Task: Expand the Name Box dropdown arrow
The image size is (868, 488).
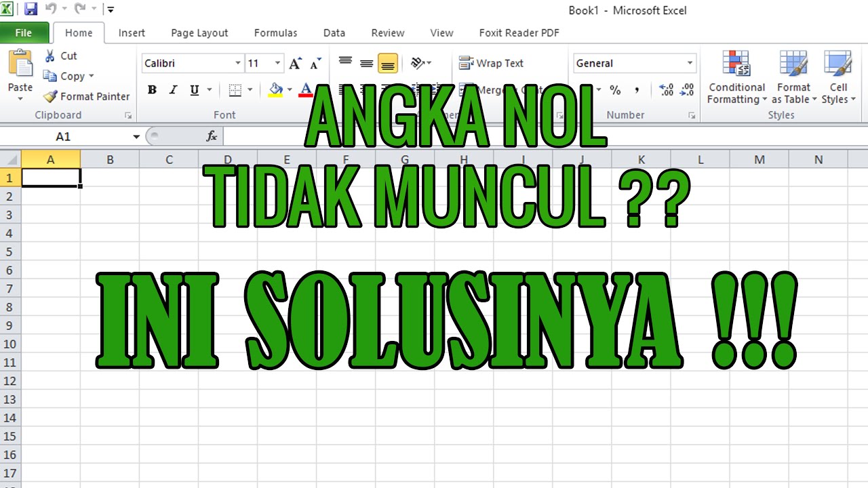Action: (x=136, y=137)
